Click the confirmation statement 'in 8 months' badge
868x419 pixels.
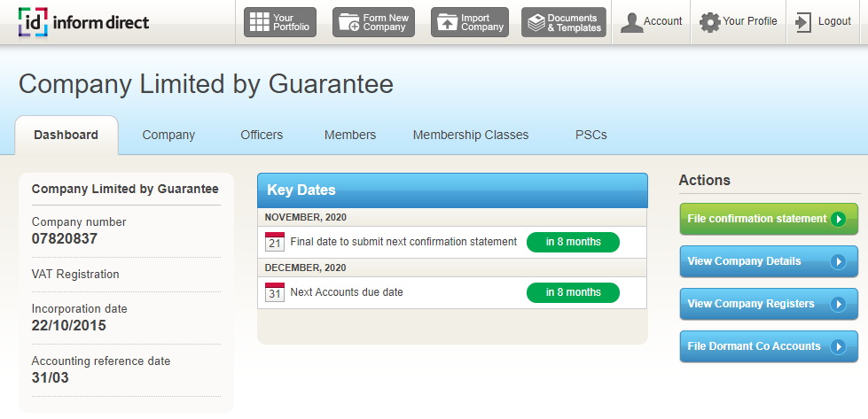[x=573, y=242]
